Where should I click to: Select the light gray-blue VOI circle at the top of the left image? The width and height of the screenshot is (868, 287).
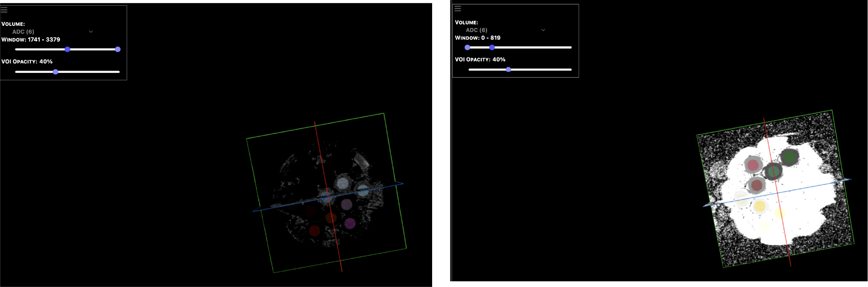point(342,183)
